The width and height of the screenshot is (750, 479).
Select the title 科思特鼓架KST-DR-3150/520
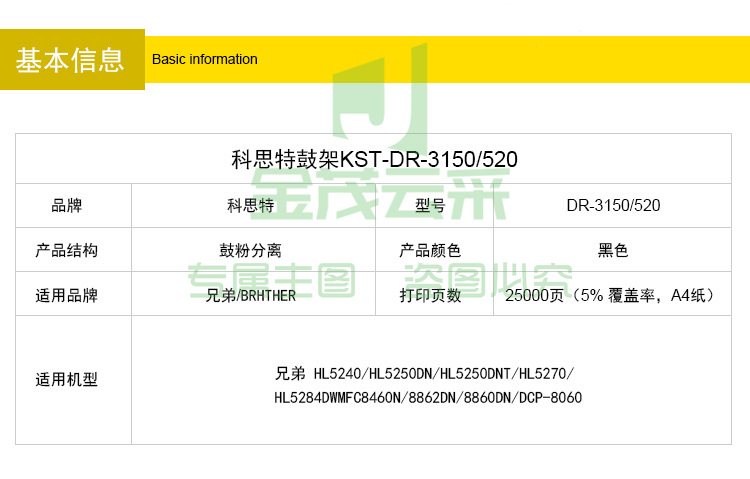[374, 159]
